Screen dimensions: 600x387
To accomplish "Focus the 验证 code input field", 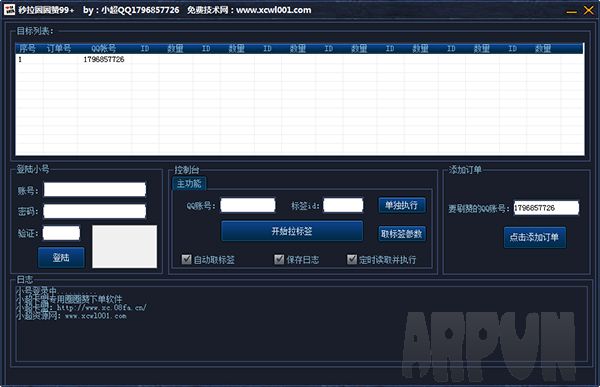I will [61, 233].
